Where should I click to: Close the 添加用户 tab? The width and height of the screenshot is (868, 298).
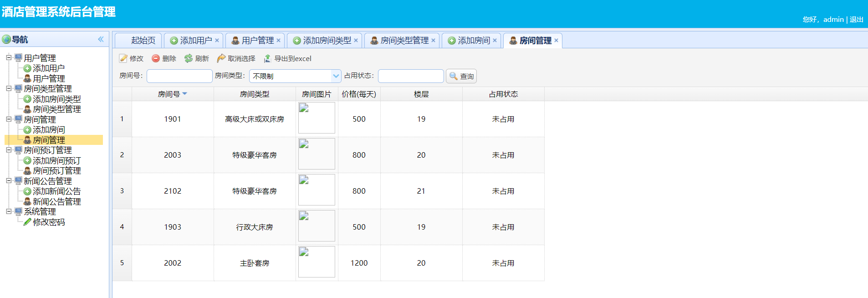coord(217,41)
